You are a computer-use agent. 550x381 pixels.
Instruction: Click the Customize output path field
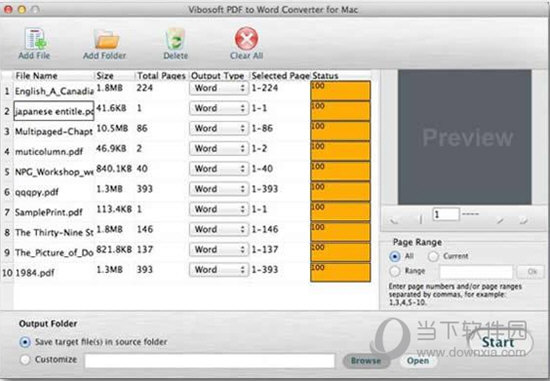click(x=210, y=361)
